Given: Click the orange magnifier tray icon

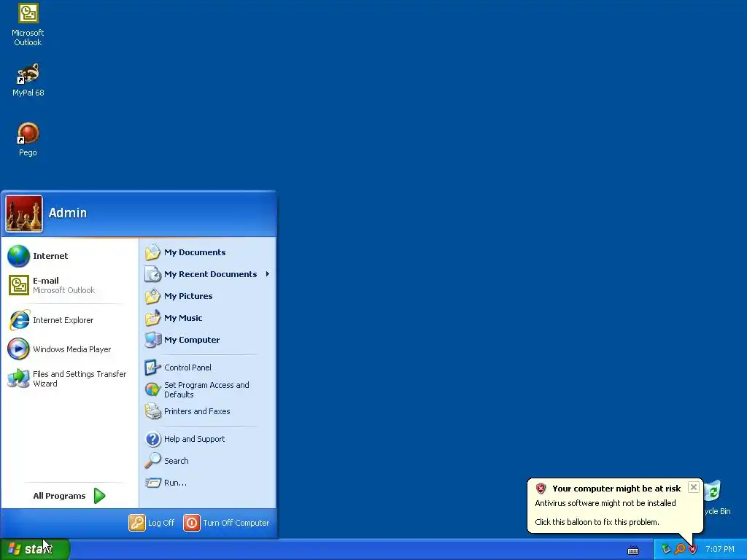Looking at the screenshot, I should [x=680, y=550].
